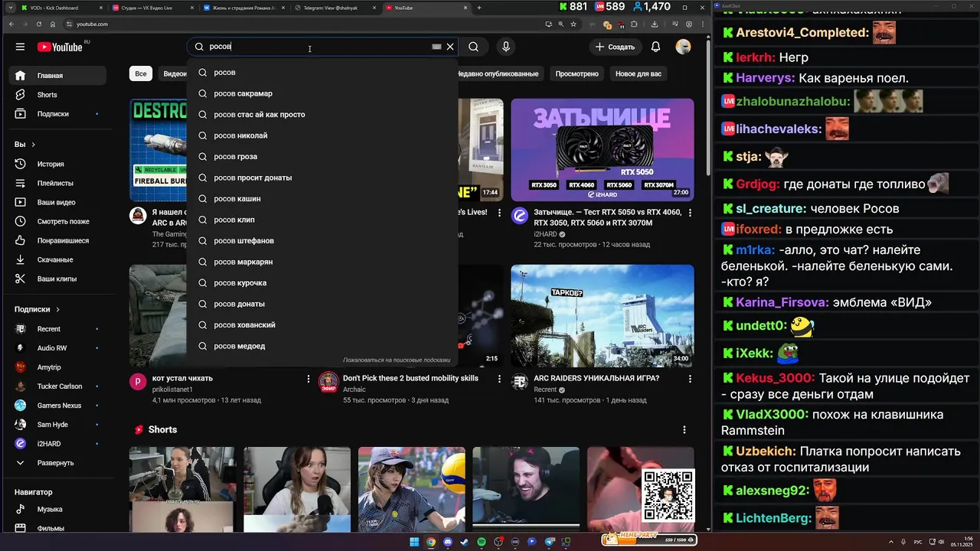The width and height of the screenshot is (980, 551).
Task: Select suggestion 'росов гроза'
Action: click(x=322, y=156)
